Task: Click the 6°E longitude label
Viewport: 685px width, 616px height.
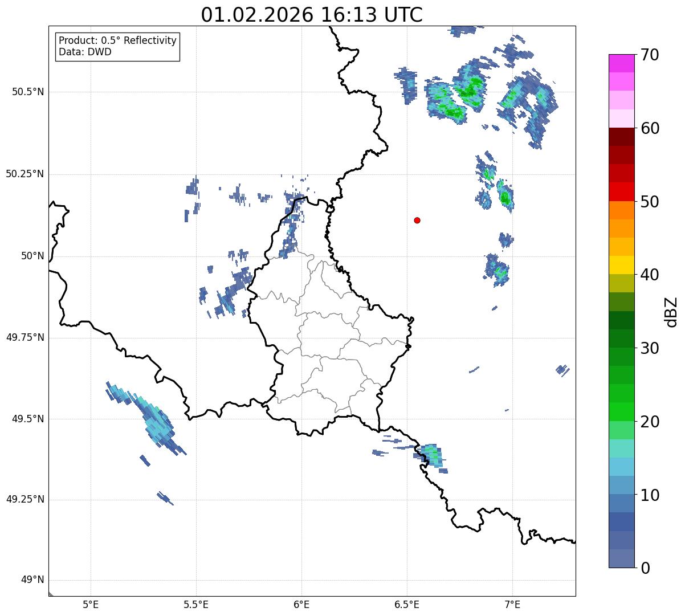Action: 301,605
